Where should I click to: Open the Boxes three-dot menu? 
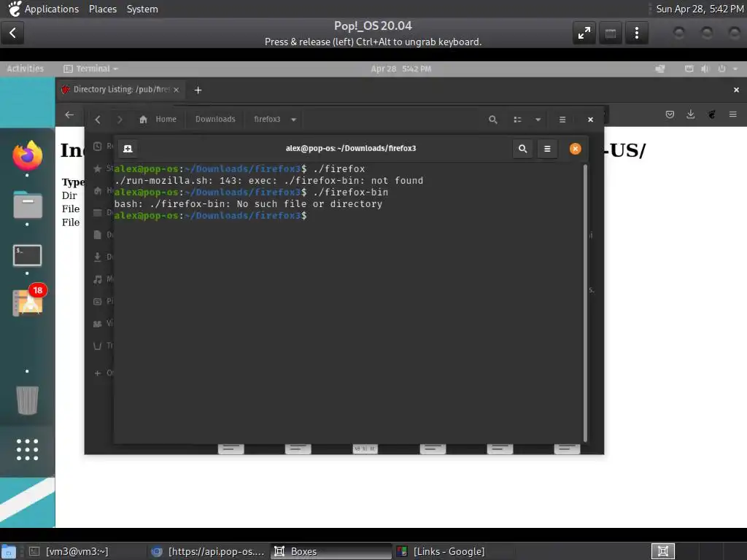(x=636, y=33)
